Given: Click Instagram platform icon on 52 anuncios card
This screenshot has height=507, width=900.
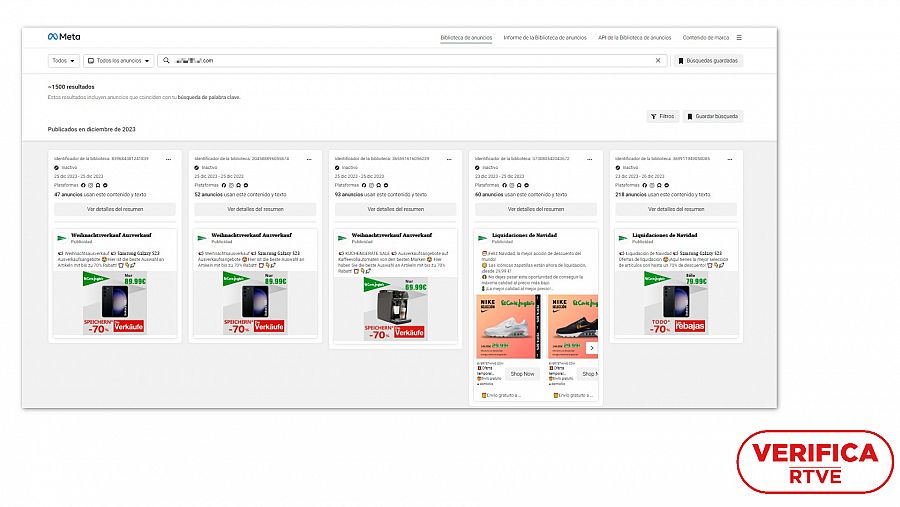Looking at the screenshot, I should point(231,185).
